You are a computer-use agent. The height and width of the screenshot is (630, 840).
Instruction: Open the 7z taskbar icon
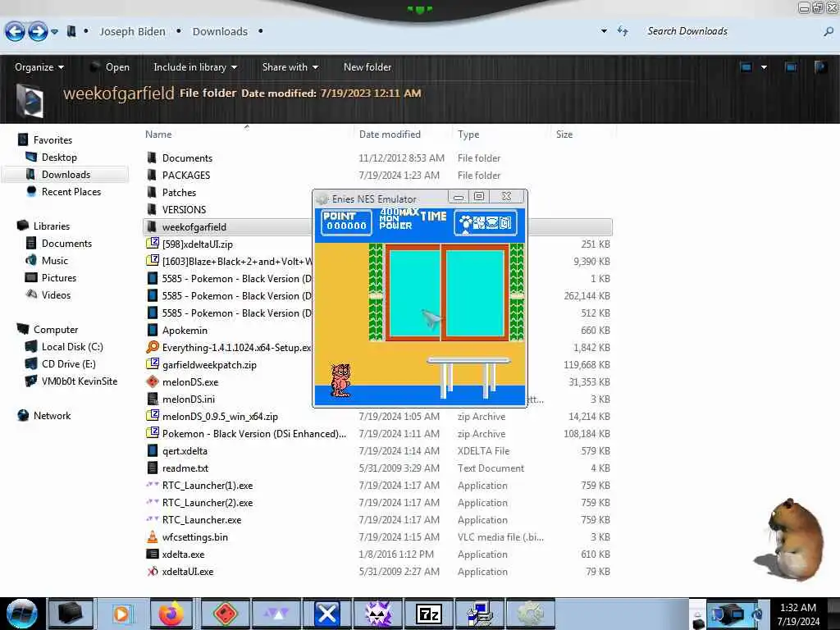click(428, 614)
